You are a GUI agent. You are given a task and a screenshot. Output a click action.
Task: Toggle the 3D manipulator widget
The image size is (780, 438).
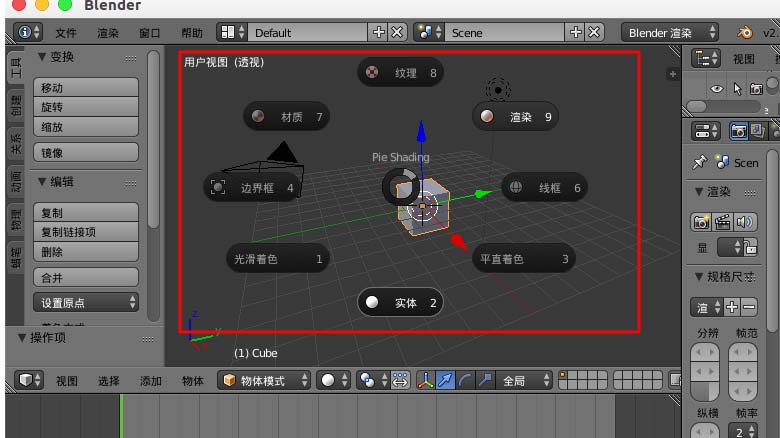425,380
